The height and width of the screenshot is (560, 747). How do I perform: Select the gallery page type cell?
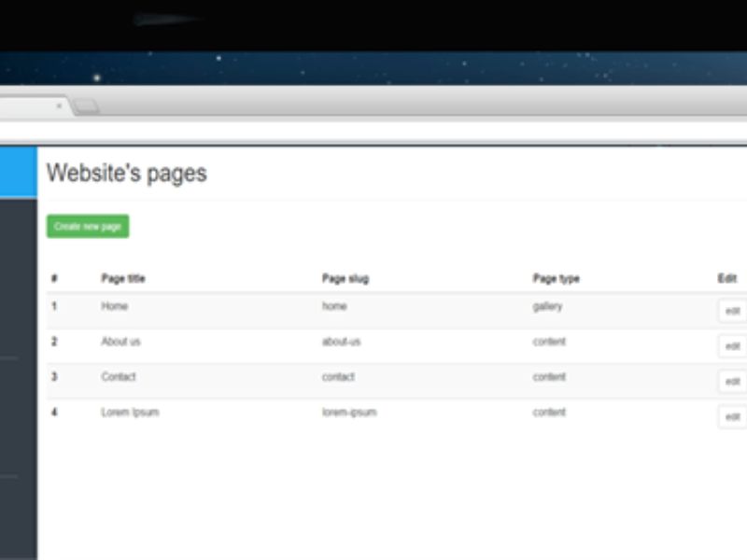(548, 306)
